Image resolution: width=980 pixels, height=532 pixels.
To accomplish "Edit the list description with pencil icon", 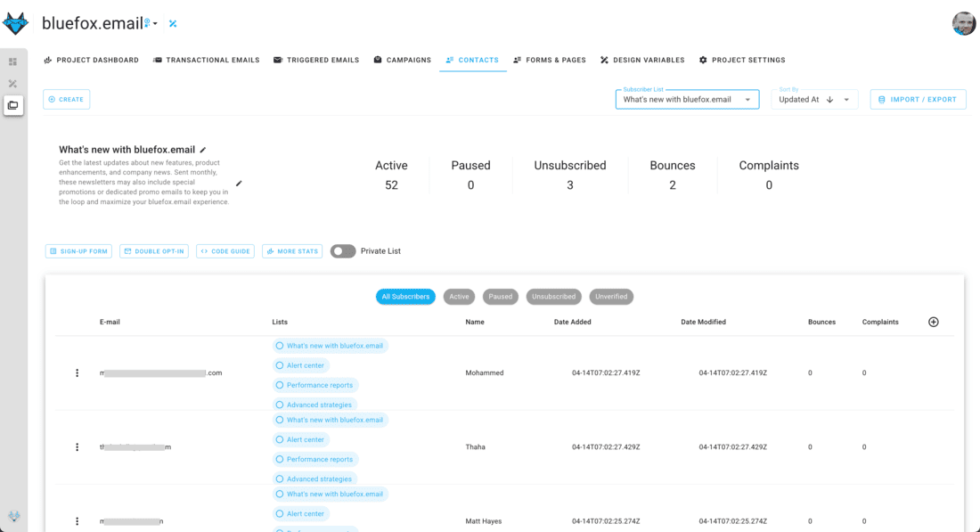I will tap(239, 184).
